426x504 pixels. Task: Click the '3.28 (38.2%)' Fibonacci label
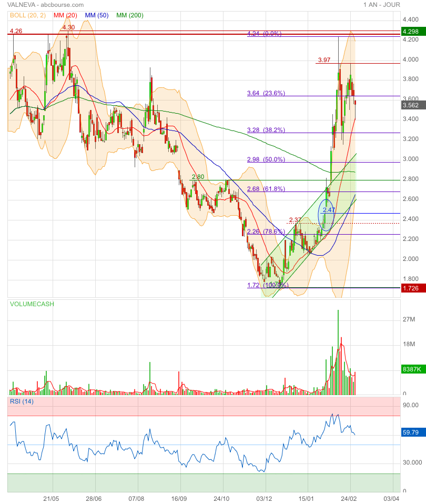[266, 130]
